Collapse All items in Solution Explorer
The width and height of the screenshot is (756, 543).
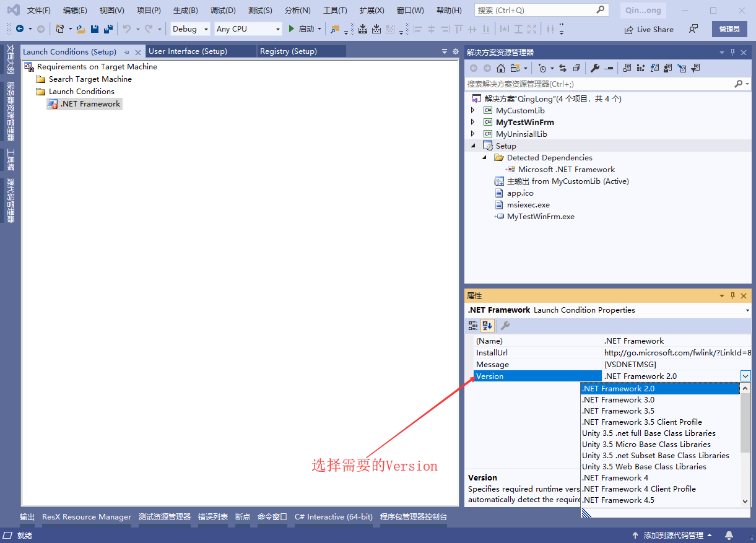coord(577,68)
